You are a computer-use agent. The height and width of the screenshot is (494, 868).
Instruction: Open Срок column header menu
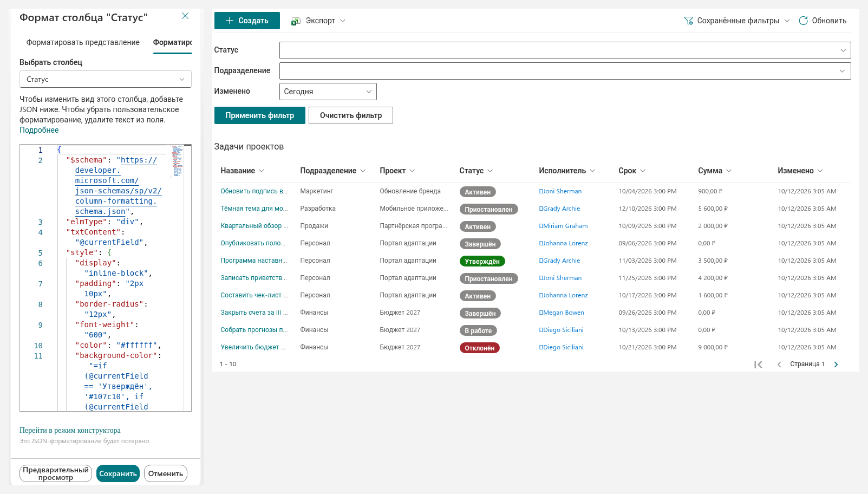tap(632, 171)
